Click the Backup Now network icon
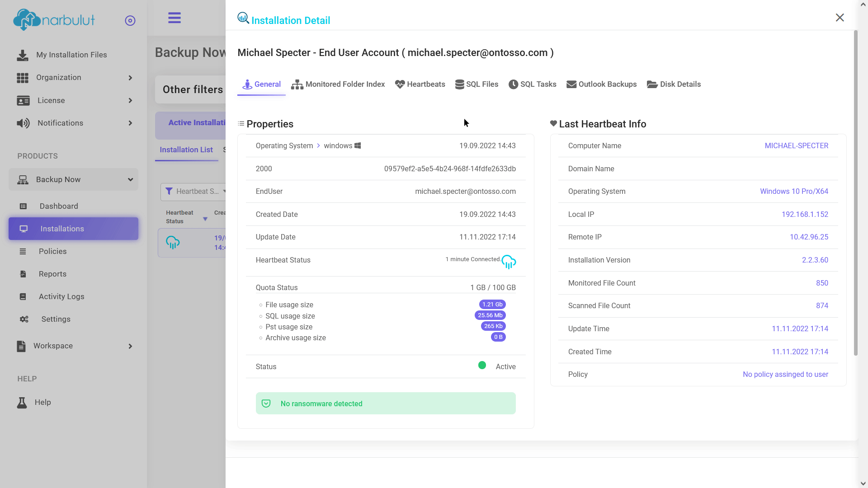 (x=23, y=180)
